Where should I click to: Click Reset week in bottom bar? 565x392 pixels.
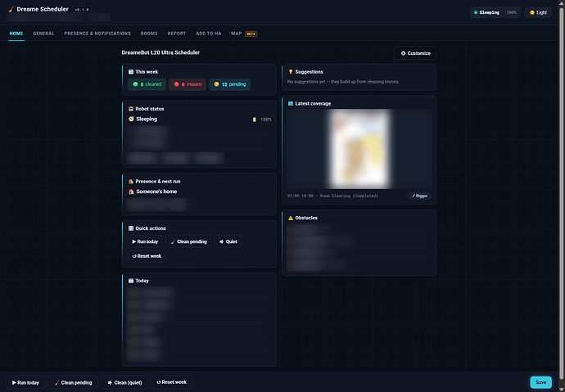[171, 382]
